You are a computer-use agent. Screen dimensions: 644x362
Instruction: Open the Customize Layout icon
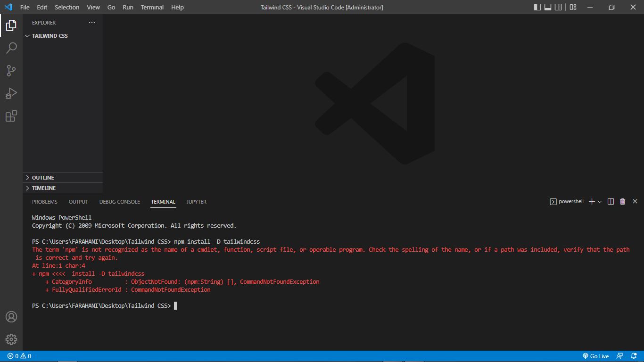click(573, 7)
